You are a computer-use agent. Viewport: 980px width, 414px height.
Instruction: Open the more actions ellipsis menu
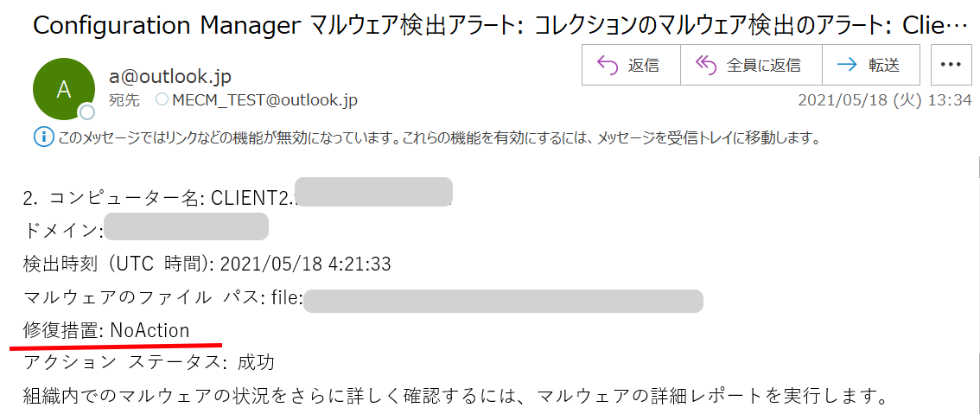coord(951,65)
